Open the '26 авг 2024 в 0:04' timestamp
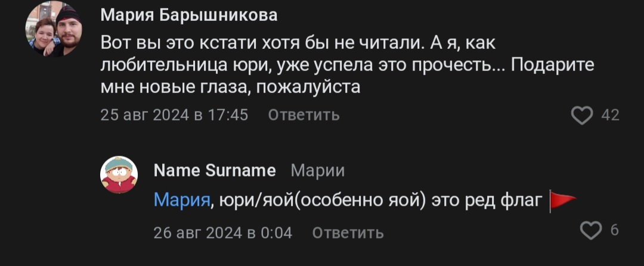The height and width of the screenshot is (266, 644). 222,233
